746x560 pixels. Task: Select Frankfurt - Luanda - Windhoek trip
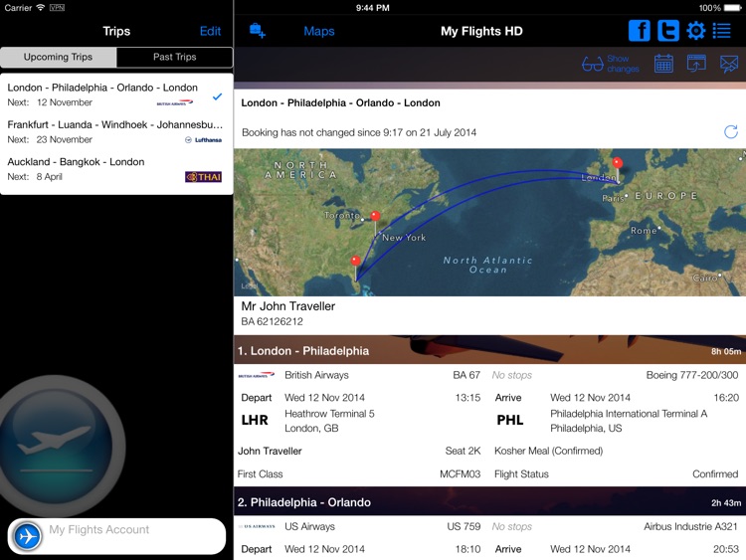116,131
